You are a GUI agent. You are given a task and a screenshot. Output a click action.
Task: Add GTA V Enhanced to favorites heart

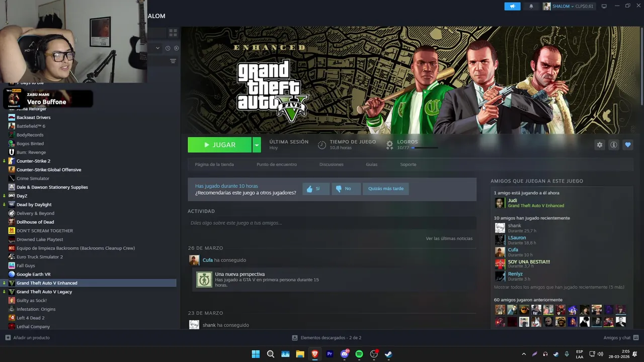pyautogui.click(x=627, y=145)
